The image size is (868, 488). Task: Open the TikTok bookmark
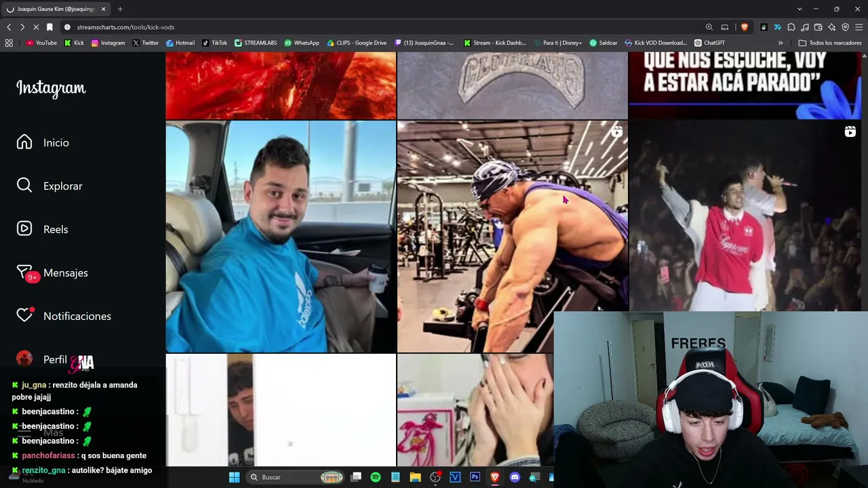click(x=214, y=43)
